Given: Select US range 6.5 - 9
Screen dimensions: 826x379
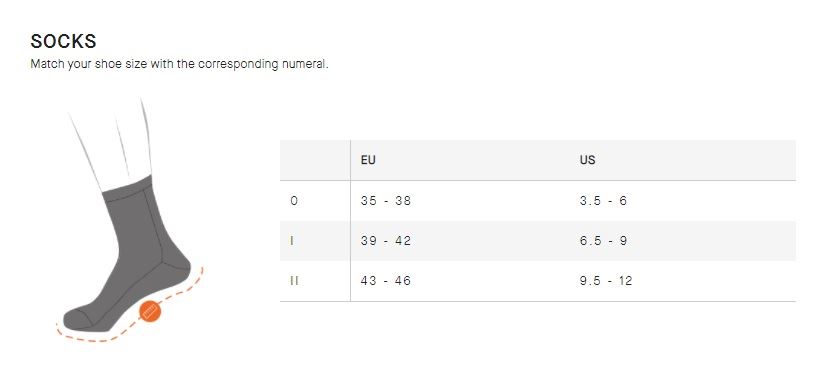Looking at the screenshot, I should point(603,240).
